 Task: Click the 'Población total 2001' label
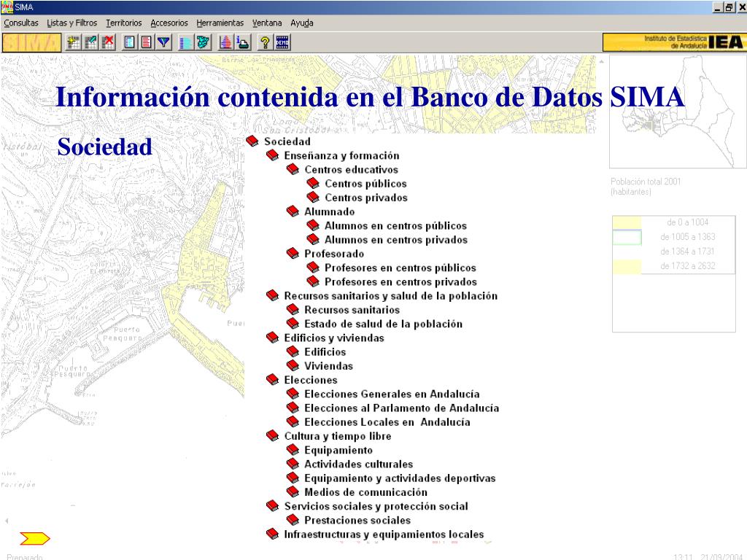pyautogui.click(x=646, y=182)
